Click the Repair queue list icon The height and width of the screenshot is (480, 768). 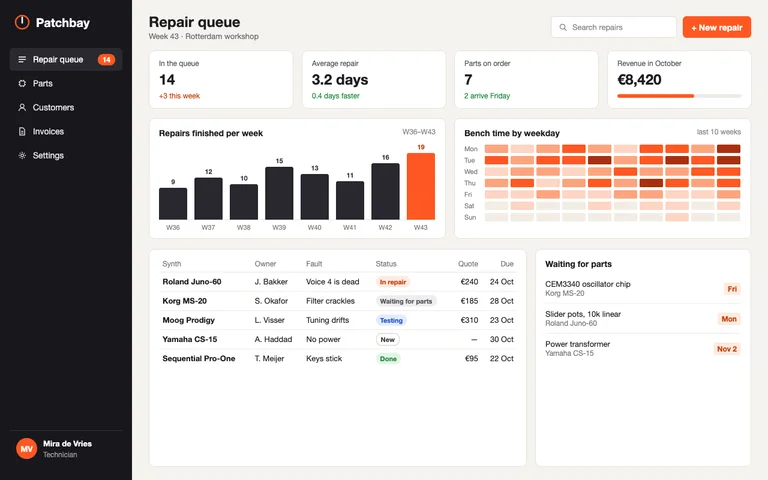(x=22, y=60)
